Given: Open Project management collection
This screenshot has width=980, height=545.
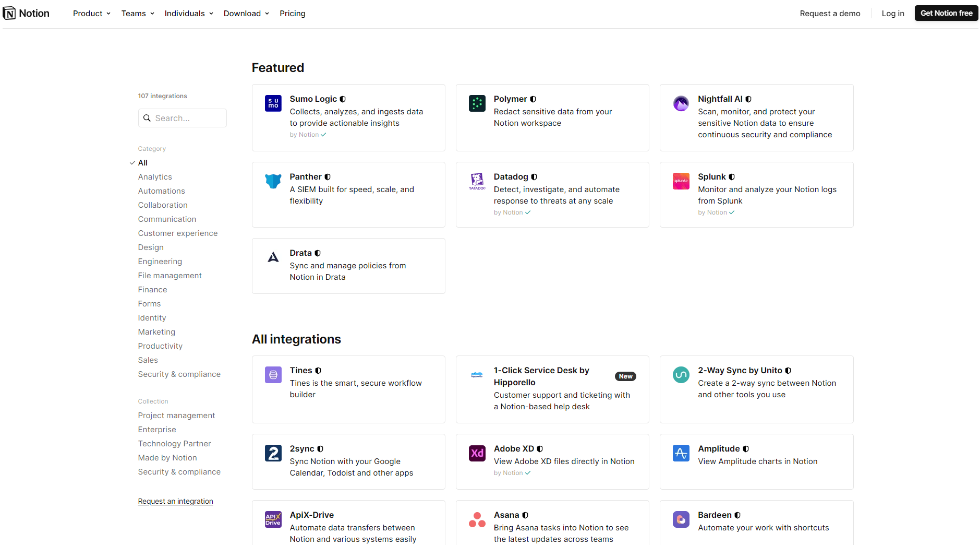Looking at the screenshot, I should [x=176, y=416].
